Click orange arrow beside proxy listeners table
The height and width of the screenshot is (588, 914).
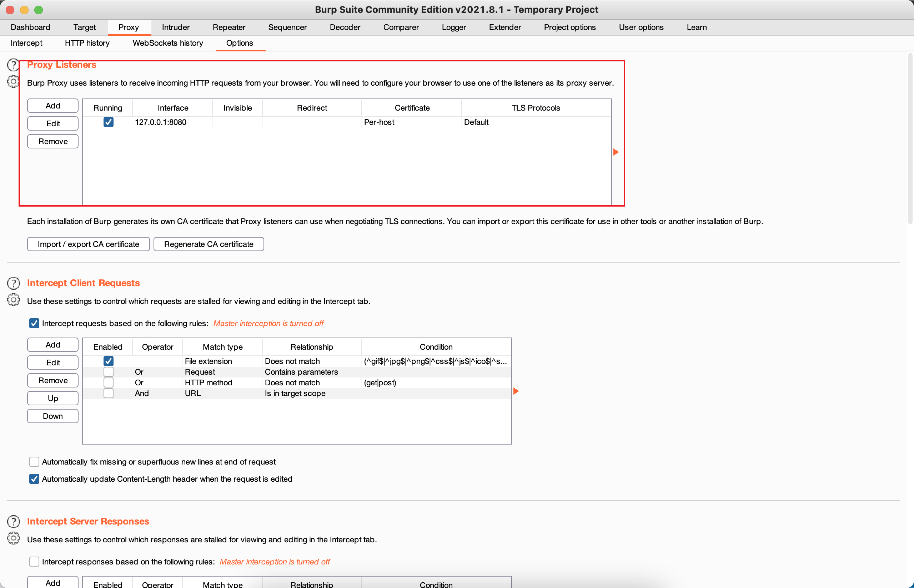point(616,152)
